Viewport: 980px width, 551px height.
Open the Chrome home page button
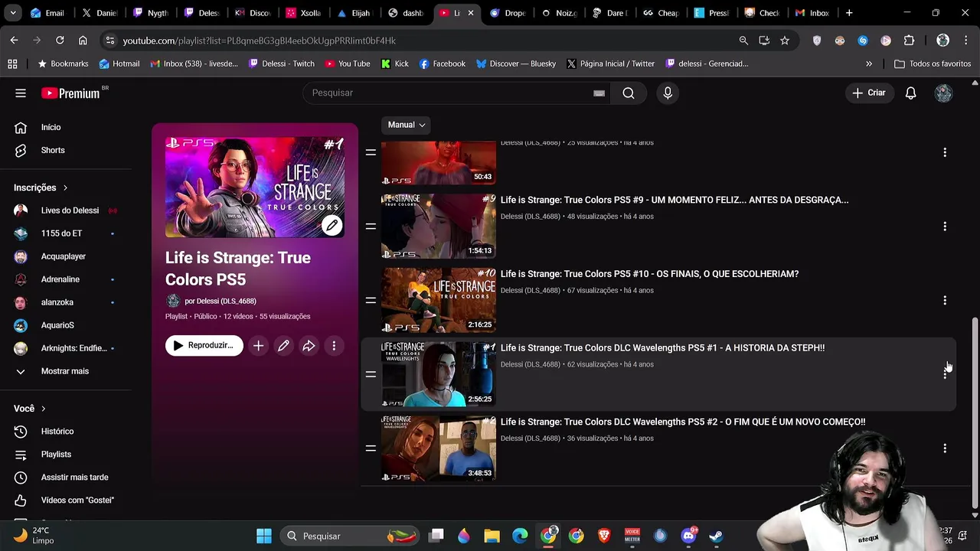[83, 40]
